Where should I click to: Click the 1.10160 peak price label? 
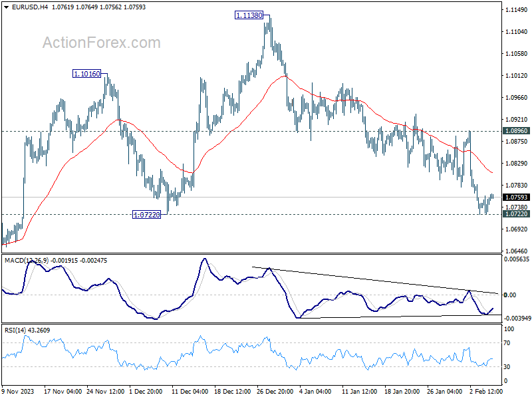coord(87,74)
